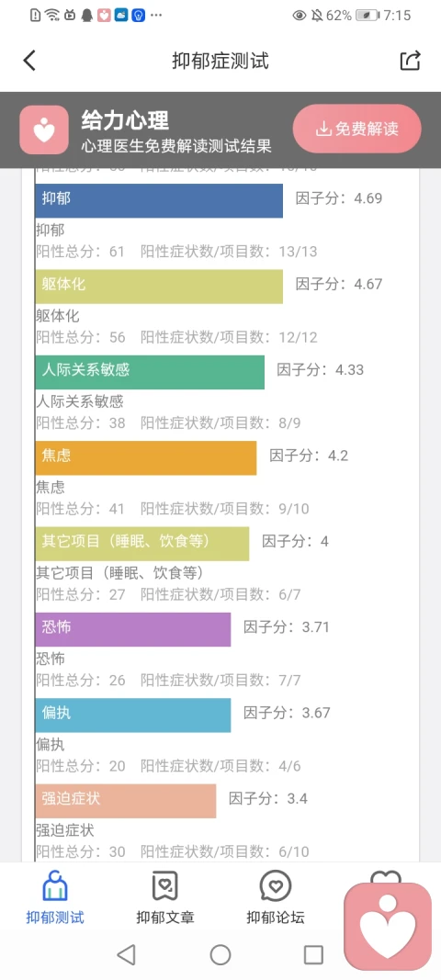The width and height of the screenshot is (441, 980).
Task: Open the 给力心理 app logo in banner
Action: point(44,130)
